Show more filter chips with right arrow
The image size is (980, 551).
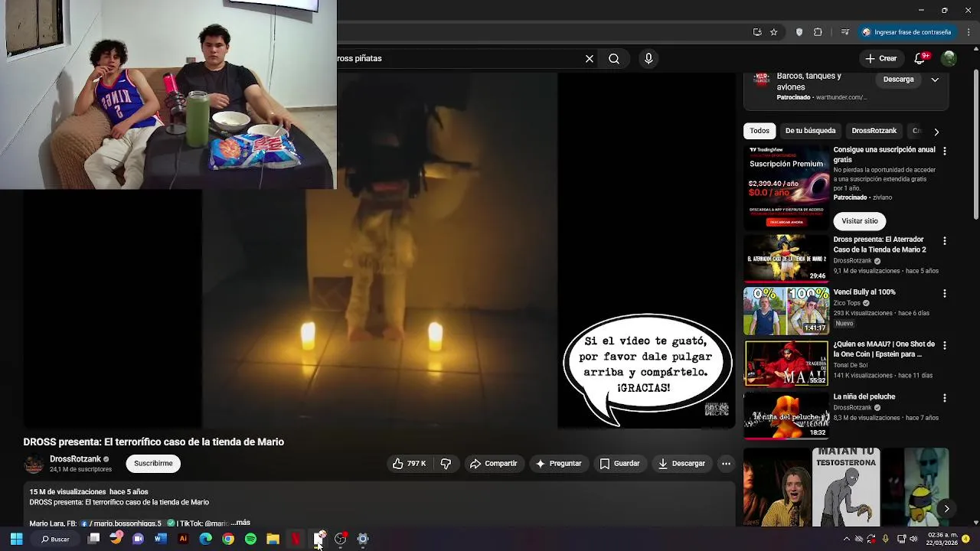point(936,132)
